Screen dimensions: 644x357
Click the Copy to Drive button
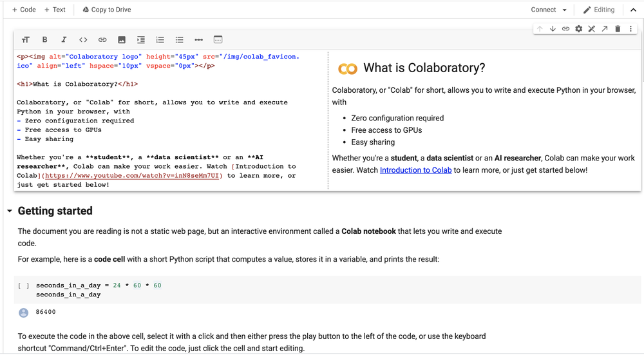pos(106,10)
